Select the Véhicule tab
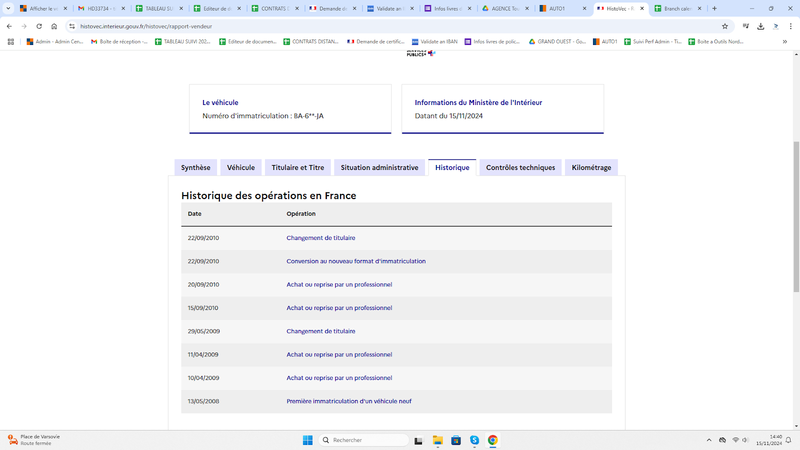The height and width of the screenshot is (450, 800). [241, 167]
